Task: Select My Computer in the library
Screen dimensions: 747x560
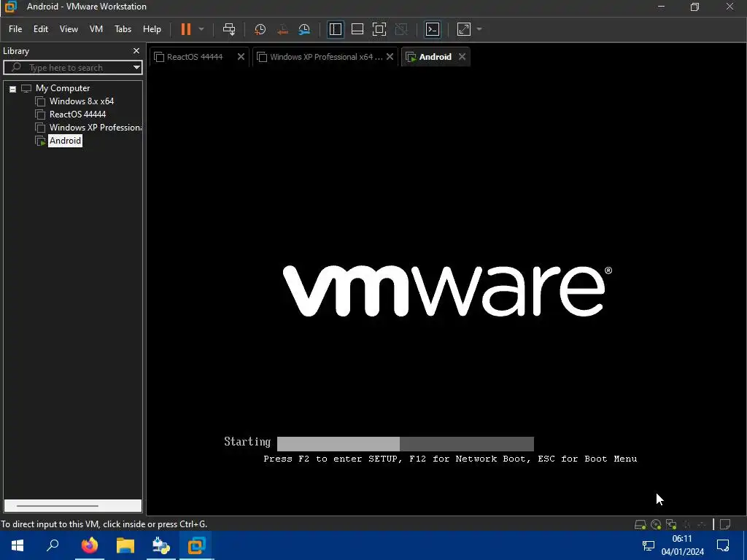Action: pos(63,88)
